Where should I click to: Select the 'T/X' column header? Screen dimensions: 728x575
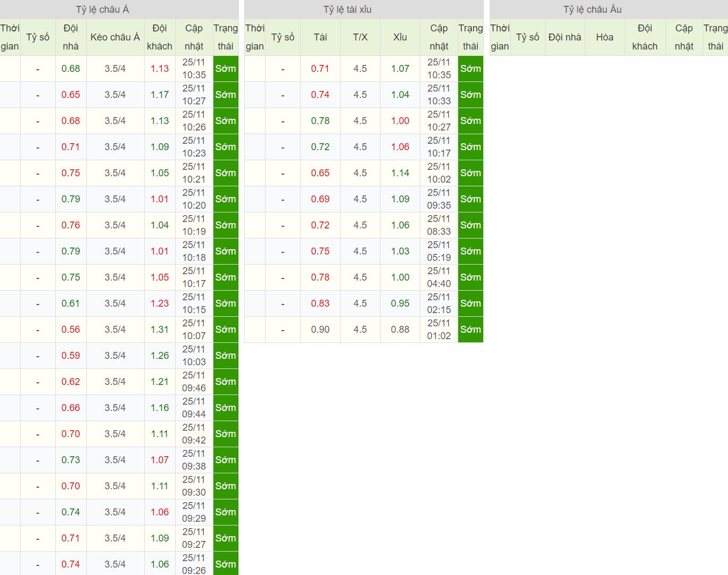[360, 37]
